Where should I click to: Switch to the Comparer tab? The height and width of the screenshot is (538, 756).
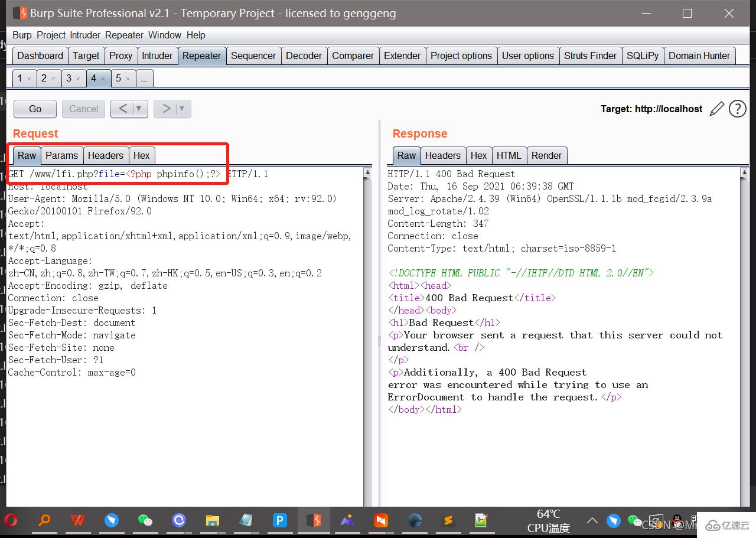353,56
